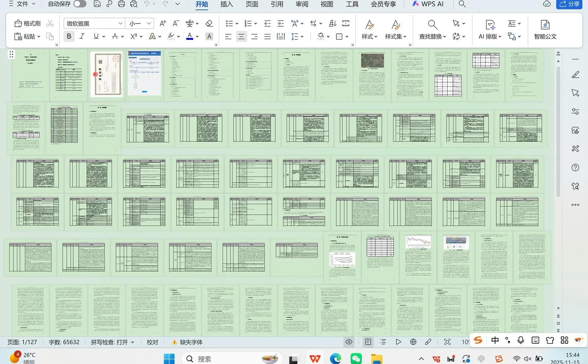Toggle underline formatting
Screen dimensions: 588x364
coord(96,36)
